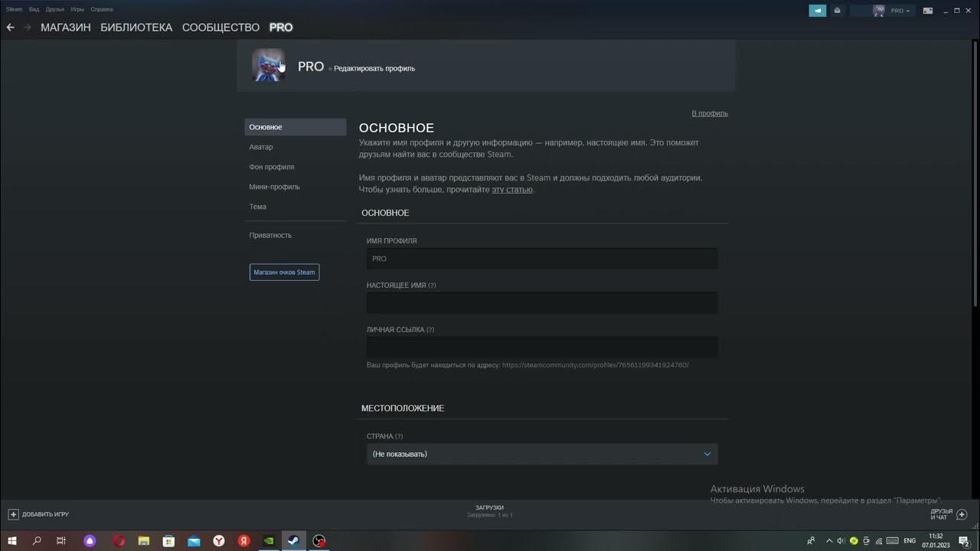Open the Steam announcements megaphone icon

(818, 11)
